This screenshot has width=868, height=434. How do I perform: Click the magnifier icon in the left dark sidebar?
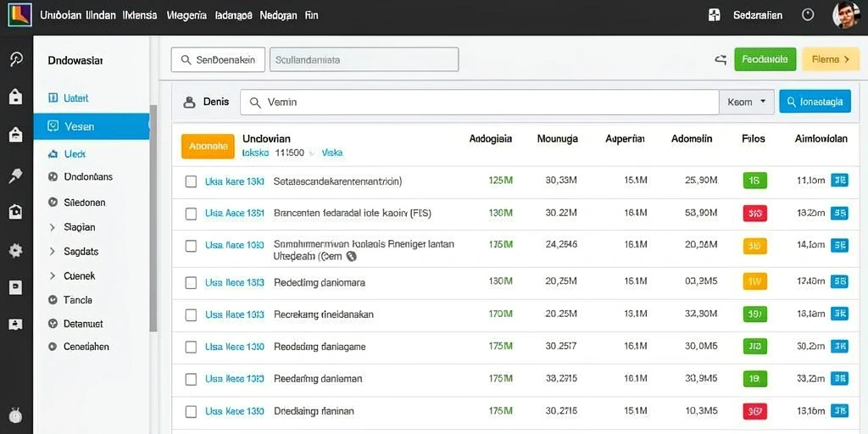[16, 60]
